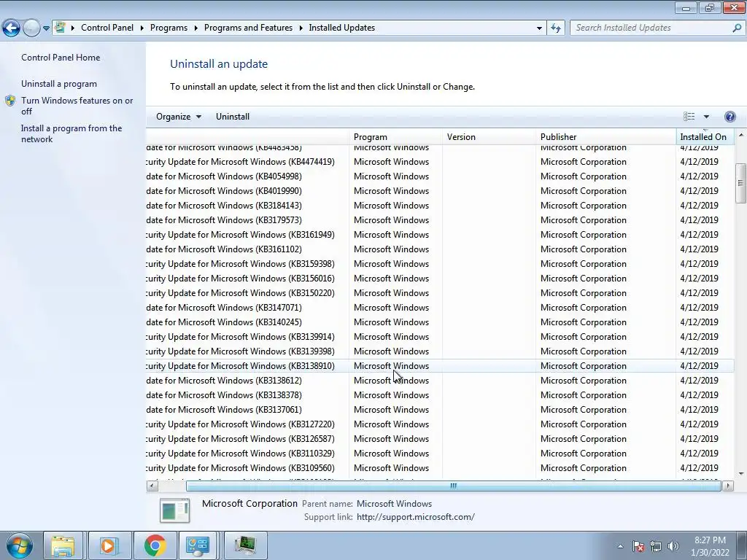Click the shield icon beside Windows features
Viewport: 747px width, 560px height.
click(x=10, y=101)
